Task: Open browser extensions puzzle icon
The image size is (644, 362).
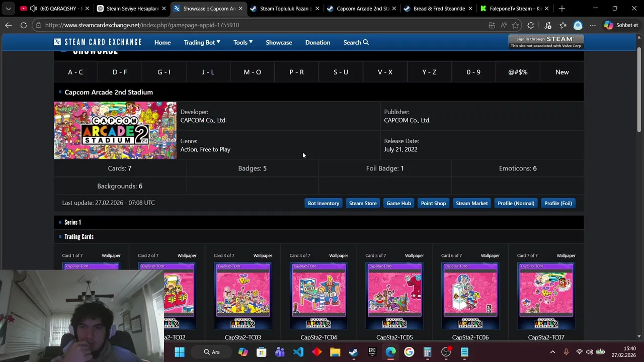Action: point(530,25)
